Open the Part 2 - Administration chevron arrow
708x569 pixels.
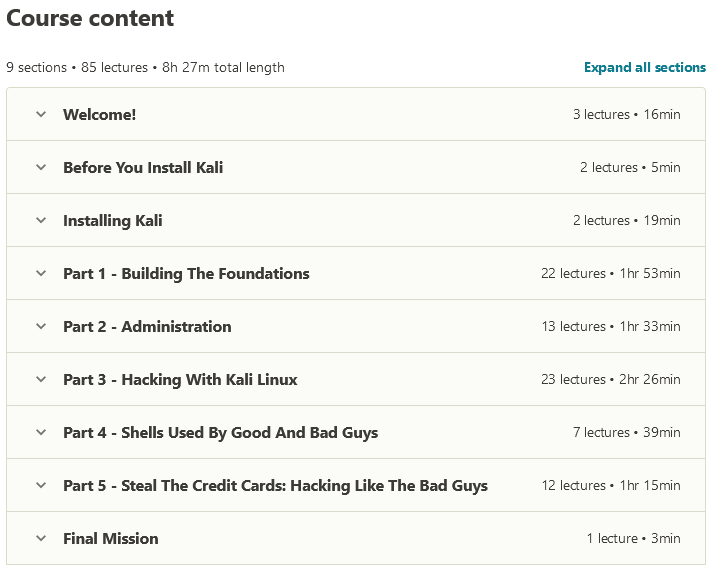pos(41,326)
